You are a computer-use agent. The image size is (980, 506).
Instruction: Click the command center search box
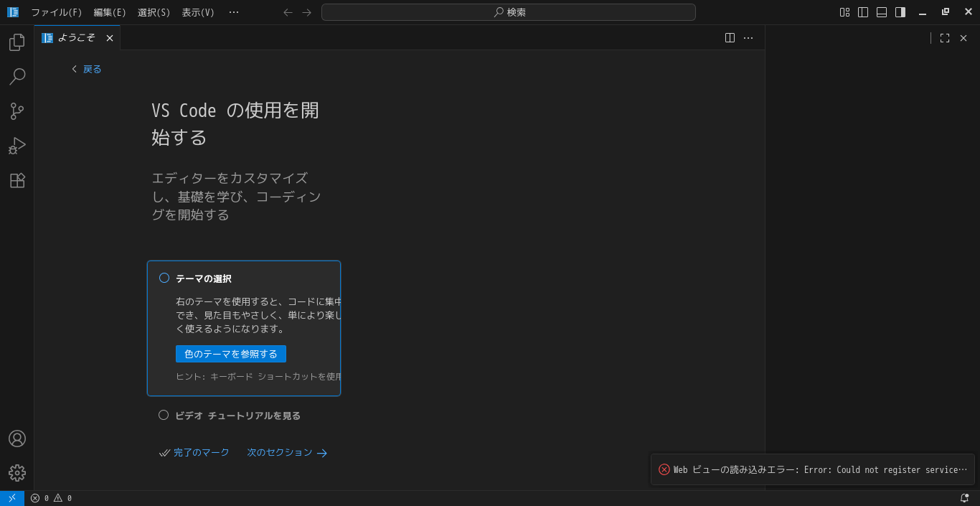coord(509,12)
